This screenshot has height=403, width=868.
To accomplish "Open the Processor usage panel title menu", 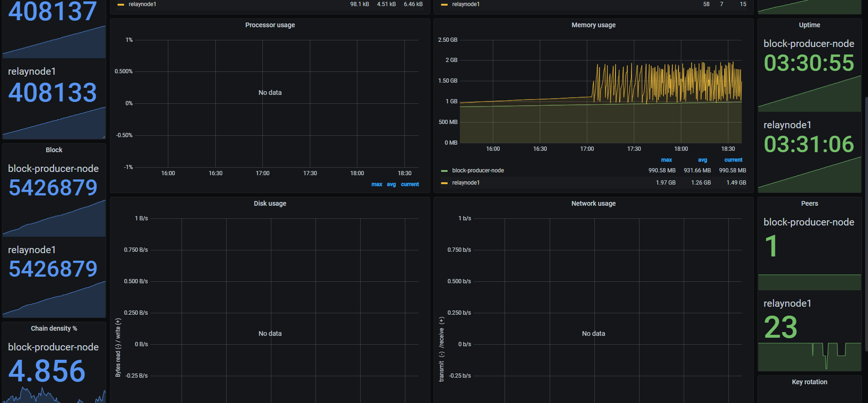I will 270,25.
